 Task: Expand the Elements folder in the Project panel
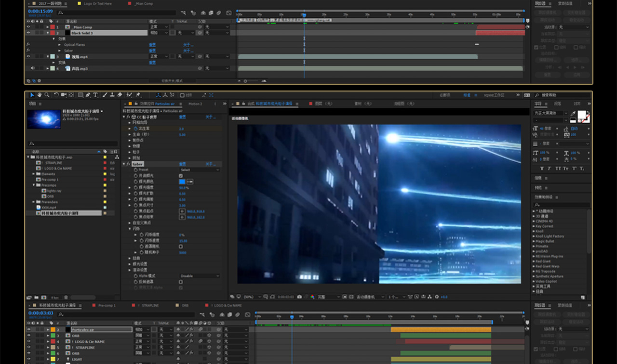[x=33, y=174]
